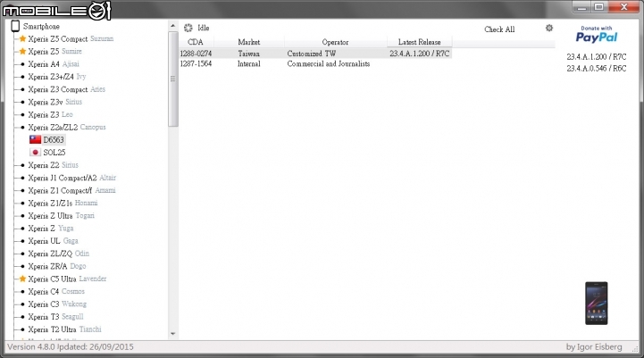Click the star icon beside Xperia Z5 Sumire
Image resolution: width=644 pixels, height=358 pixels.
coord(22,51)
